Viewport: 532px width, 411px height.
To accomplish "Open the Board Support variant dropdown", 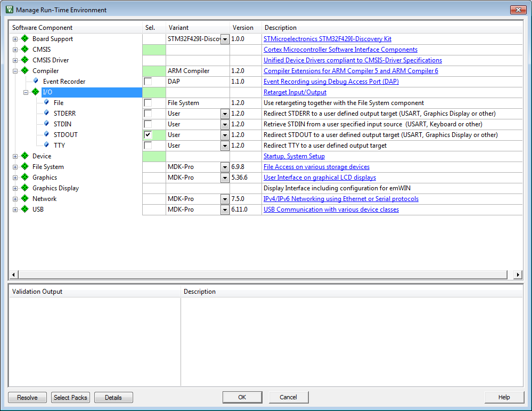I will pos(225,39).
